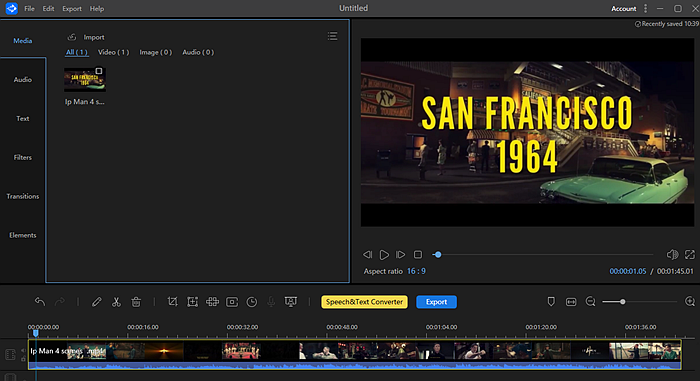
Task: Play the video preview
Action: click(x=384, y=255)
